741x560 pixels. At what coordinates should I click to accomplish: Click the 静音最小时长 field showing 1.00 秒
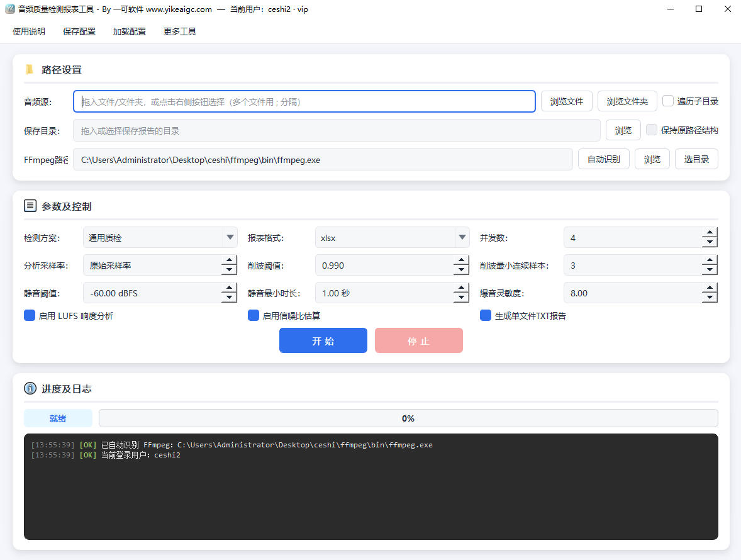pyautogui.click(x=384, y=293)
